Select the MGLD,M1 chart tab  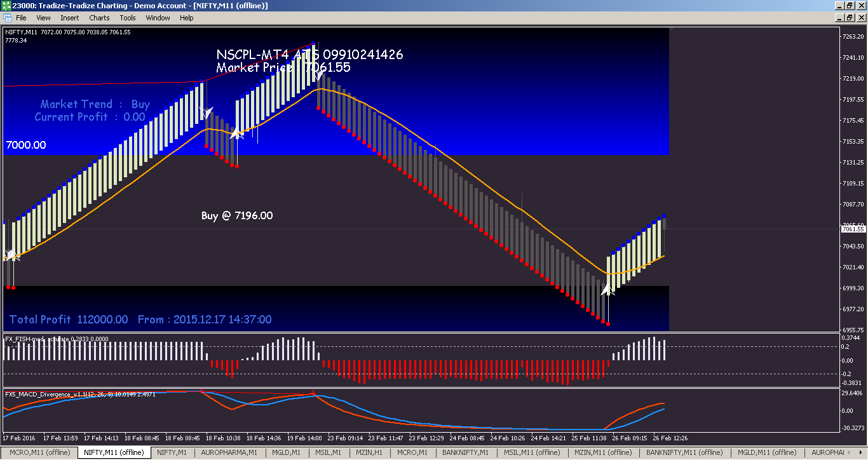click(286, 452)
